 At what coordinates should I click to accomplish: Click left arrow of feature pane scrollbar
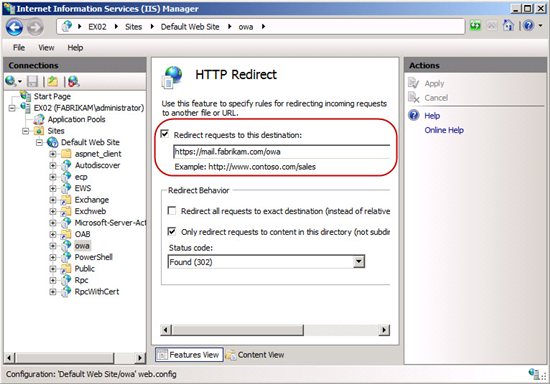click(x=166, y=330)
